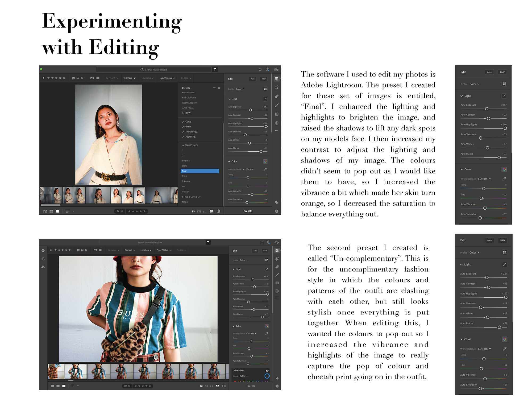Open Adjust Color dropdown in bottom window Color Mixer
Viewport: 532px width, 411px height.
243,376
